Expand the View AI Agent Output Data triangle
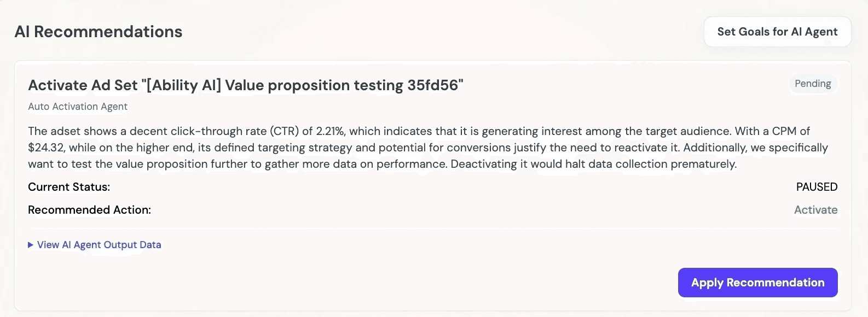 tap(31, 245)
